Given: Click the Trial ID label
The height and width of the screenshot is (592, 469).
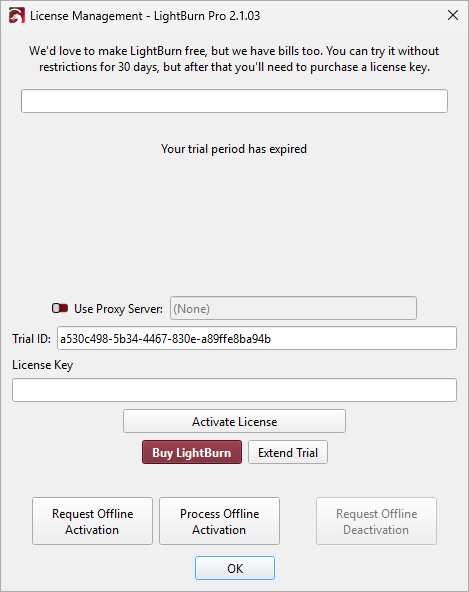Looking at the screenshot, I should click(31, 339).
